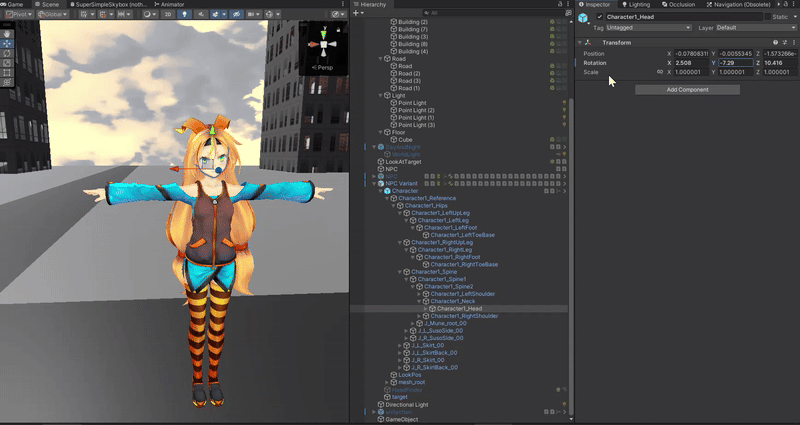Open the scene camera settings icon
The image size is (800, 425).
pos(253,14)
